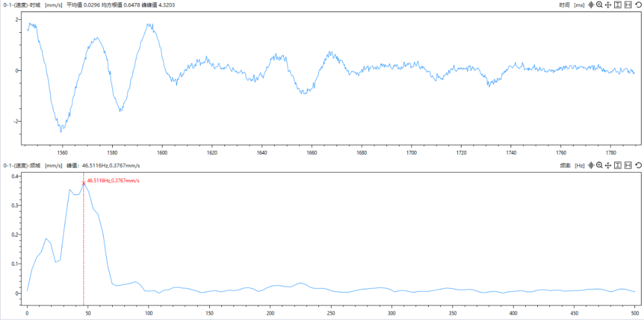Activate zoom tool on the frequency spectrum chart
644x320 pixels.
599,165
